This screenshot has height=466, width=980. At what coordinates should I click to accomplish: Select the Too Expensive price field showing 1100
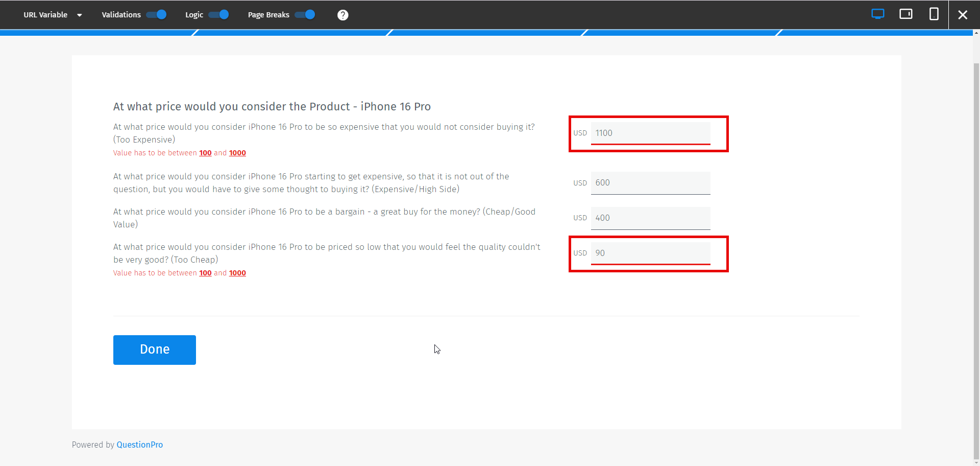650,133
